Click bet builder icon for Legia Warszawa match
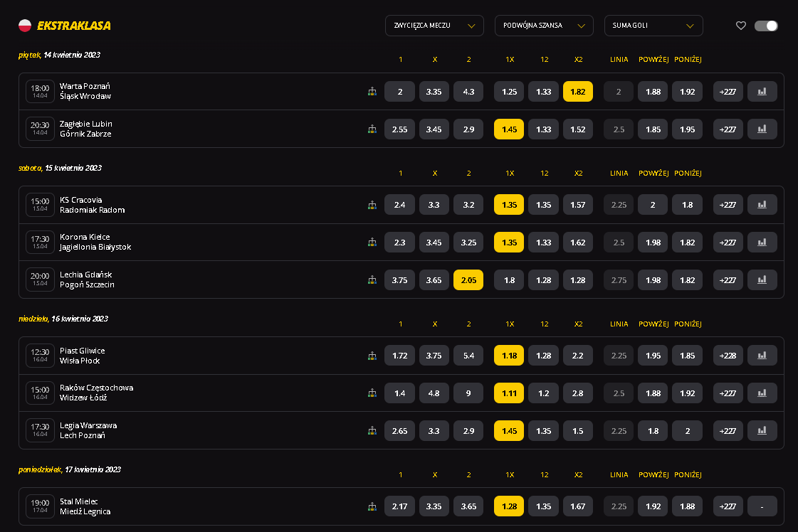Image resolution: width=798 pixels, height=532 pixels. (x=372, y=431)
